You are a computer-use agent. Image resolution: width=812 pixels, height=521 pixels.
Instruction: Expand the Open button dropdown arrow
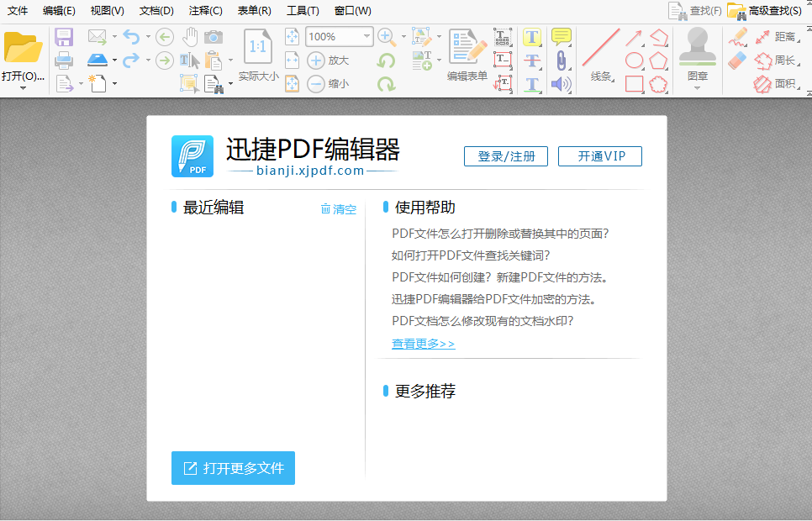(23, 88)
